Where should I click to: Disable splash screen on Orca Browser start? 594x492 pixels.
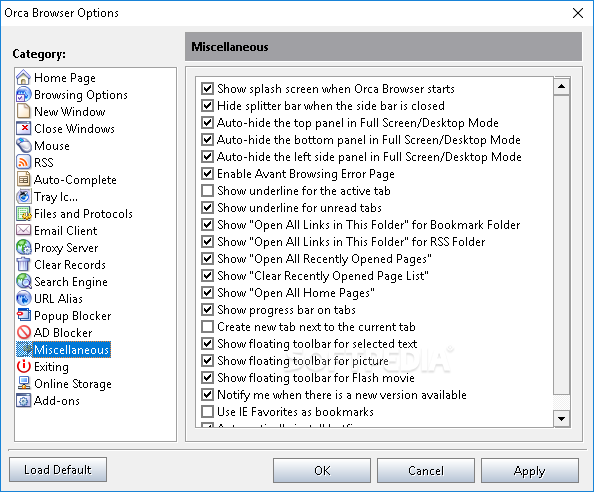point(207,89)
